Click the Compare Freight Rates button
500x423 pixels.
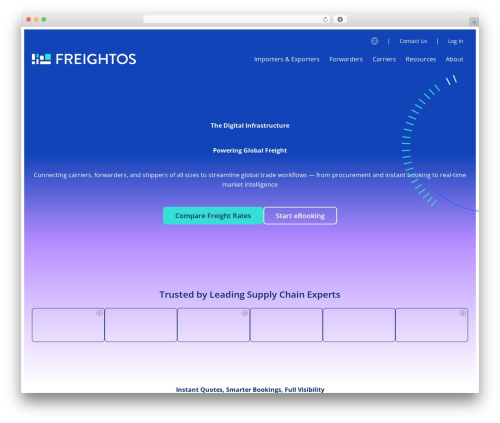[x=213, y=216]
